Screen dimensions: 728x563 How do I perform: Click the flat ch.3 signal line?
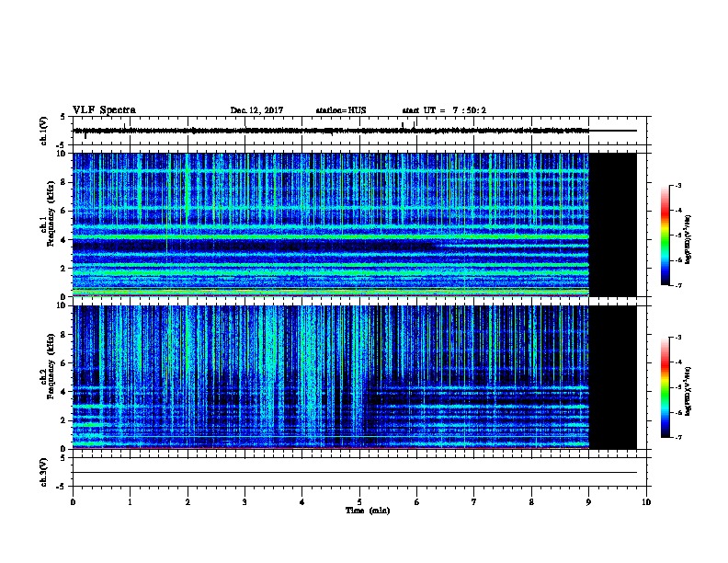[355, 473]
